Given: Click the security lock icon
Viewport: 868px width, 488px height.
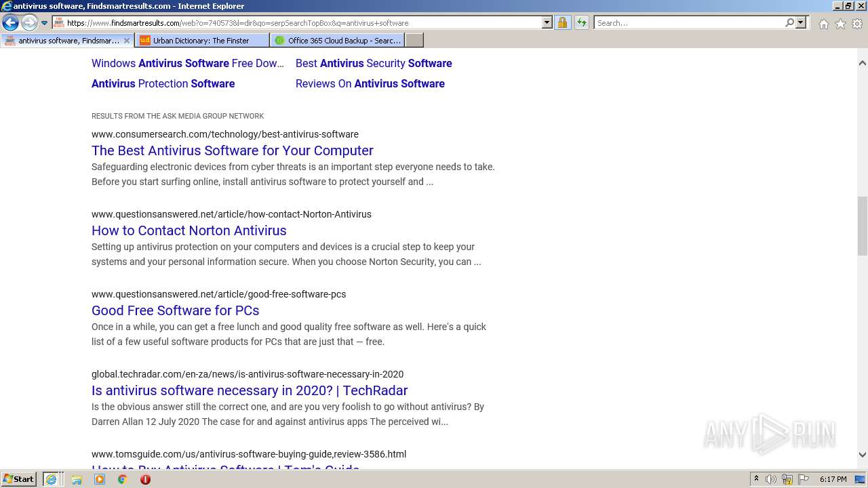Looking at the screenshot, I should pyautogui.click(x=562, y=23).
